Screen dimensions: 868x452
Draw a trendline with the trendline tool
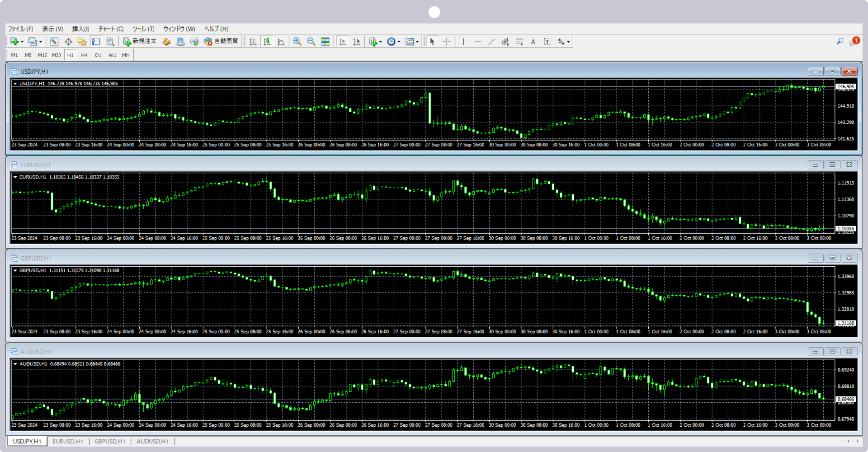pyautogui.click(x=491, y=42)
